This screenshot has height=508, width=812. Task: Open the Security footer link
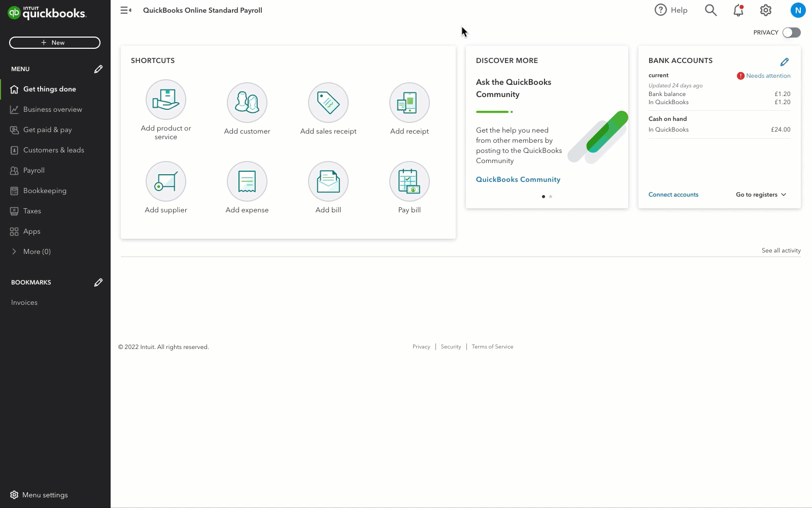(x=451, y=346)
